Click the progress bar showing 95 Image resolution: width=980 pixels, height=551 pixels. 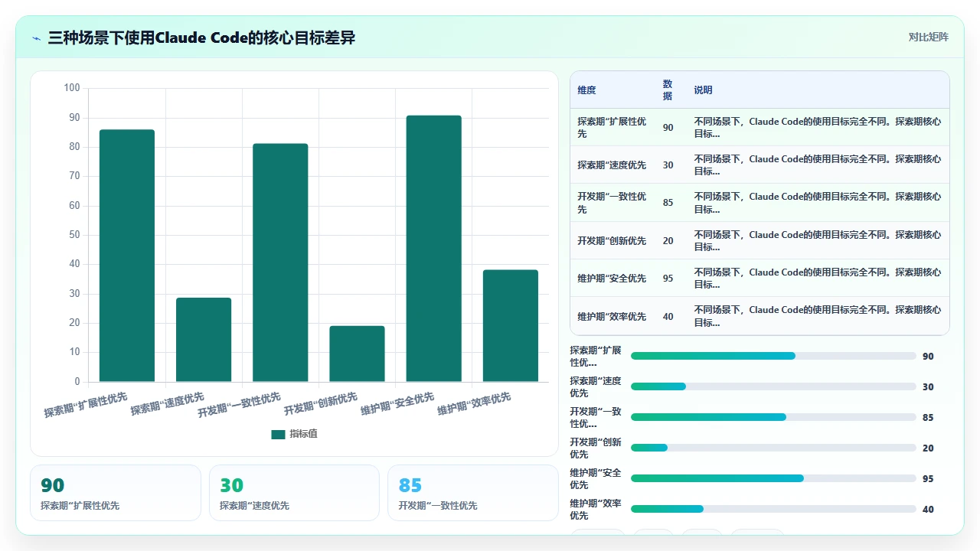(x=773, y=478)
